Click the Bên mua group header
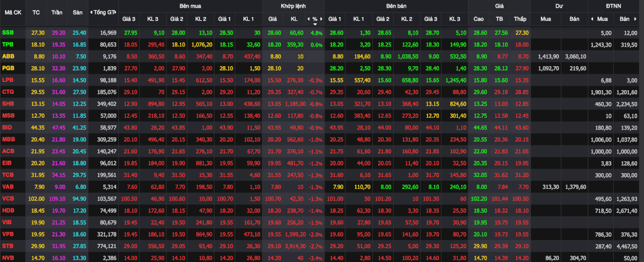Screen dimensions: 644x262 (x=190, y=6)
